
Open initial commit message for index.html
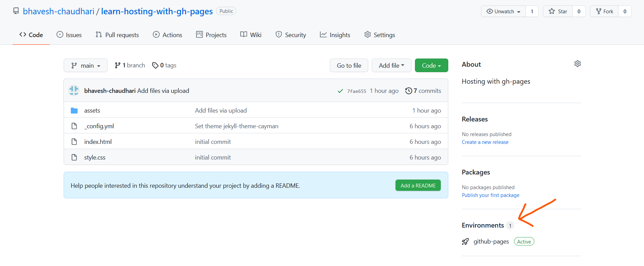(213, 142)
